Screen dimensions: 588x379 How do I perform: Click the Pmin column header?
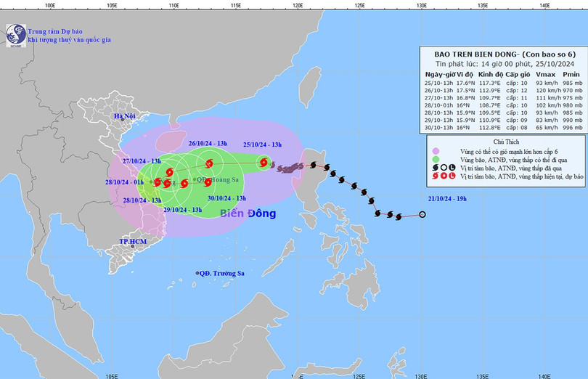[571, 74]
